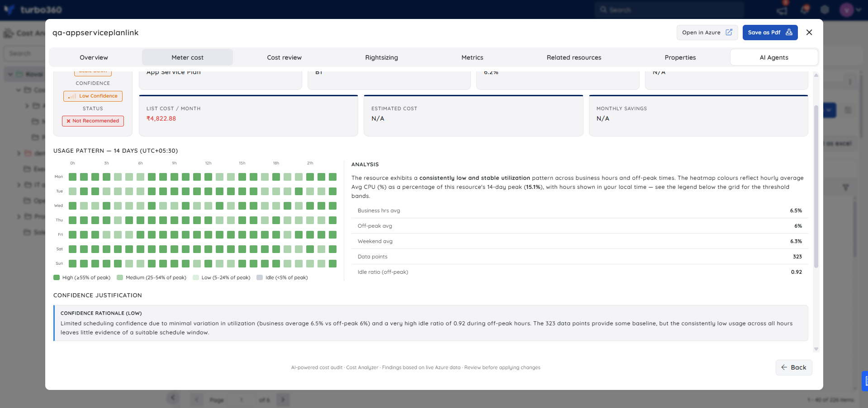Click the Monthly Savings N/A card
Viewport: 868px width, 408px height.
pyautogui.click(x=698, y=116)
